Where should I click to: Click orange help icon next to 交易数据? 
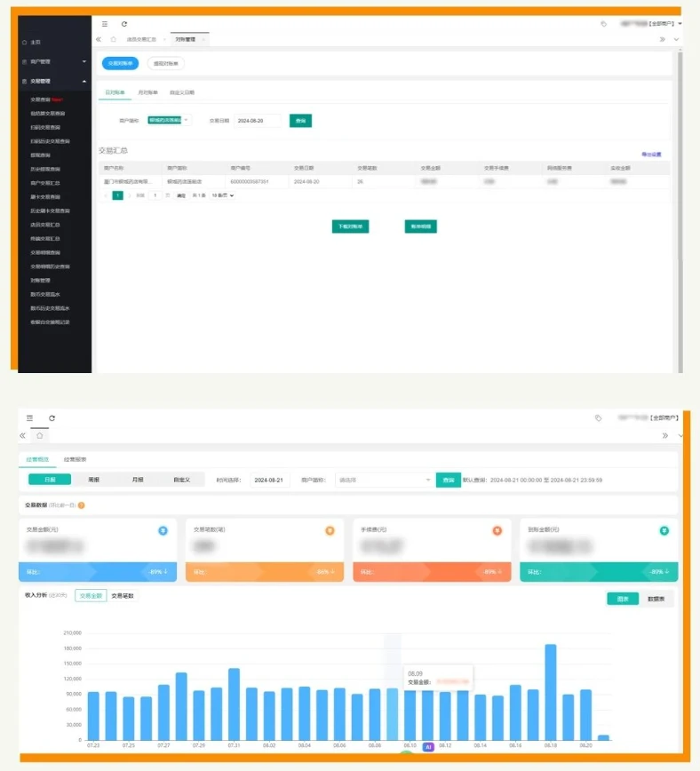point(81,505)
